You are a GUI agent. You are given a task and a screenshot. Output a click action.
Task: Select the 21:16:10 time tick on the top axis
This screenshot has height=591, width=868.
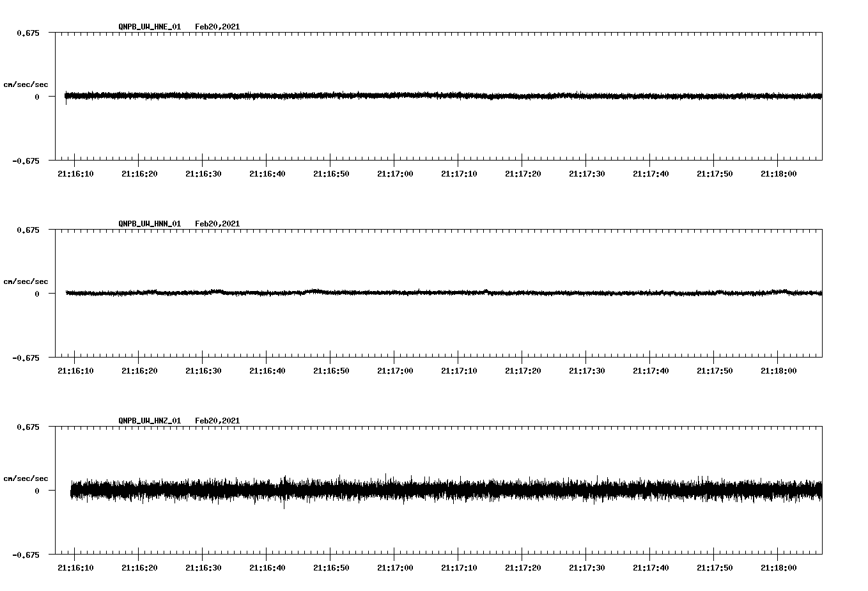(76, 173)
